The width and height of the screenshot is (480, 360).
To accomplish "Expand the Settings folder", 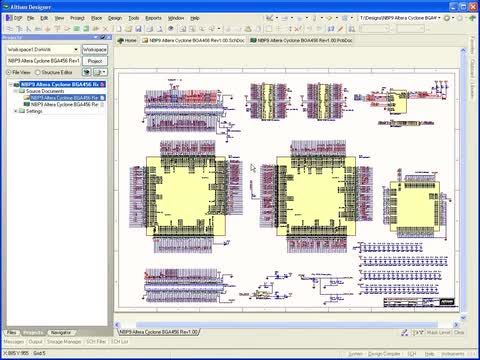I will click(x=15, y=111).
